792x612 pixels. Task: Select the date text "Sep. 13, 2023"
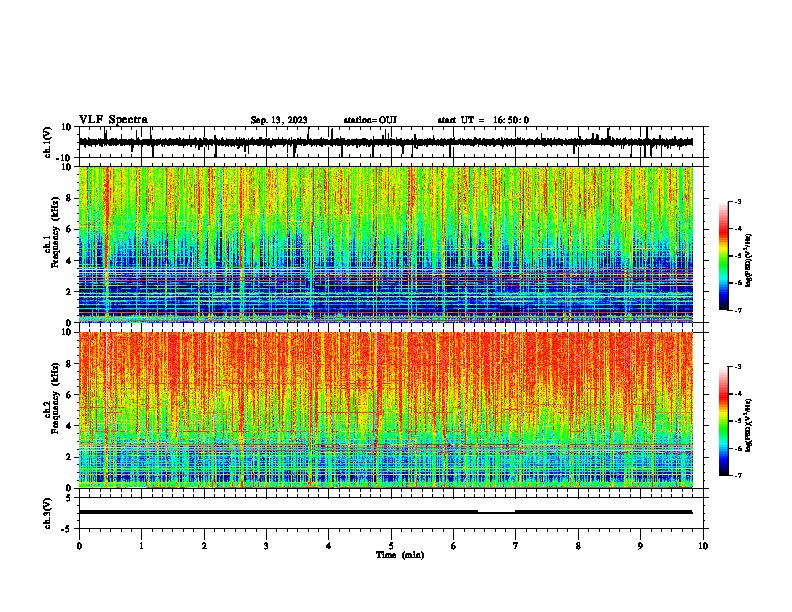pos(279,120)
